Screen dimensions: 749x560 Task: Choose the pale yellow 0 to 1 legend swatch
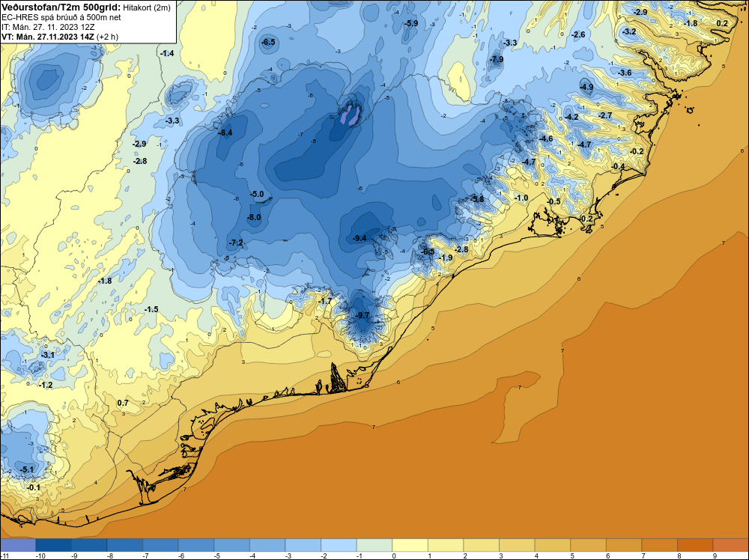pyautogui.click(x=410, y=545)
